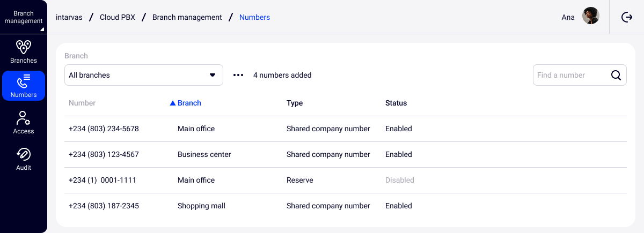Select the +234 (803) 234-5678 row
Screen dimensions: 644x233
104,129
